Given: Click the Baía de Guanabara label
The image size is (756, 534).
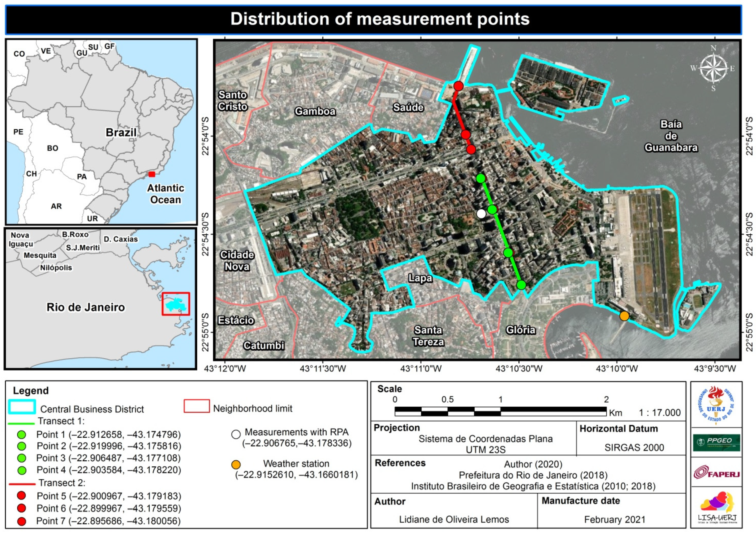Looking at the screenshot, I should pos(671,136).
